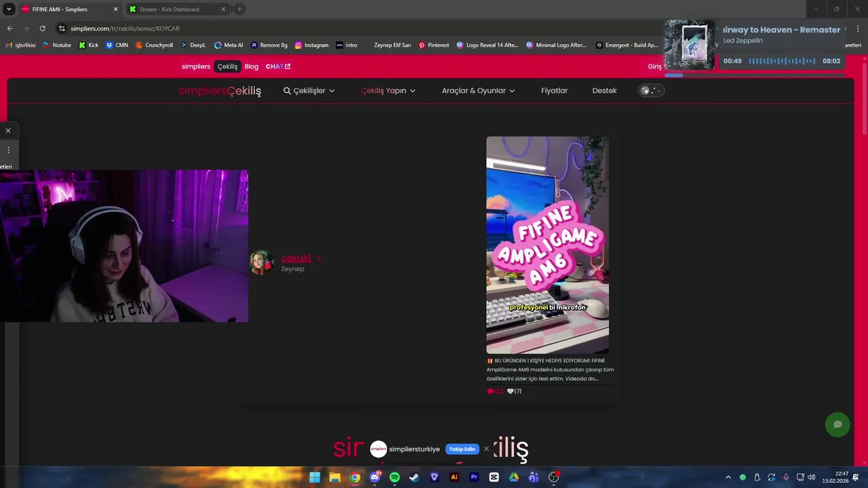Open Windows Start menu

(315, 477)
